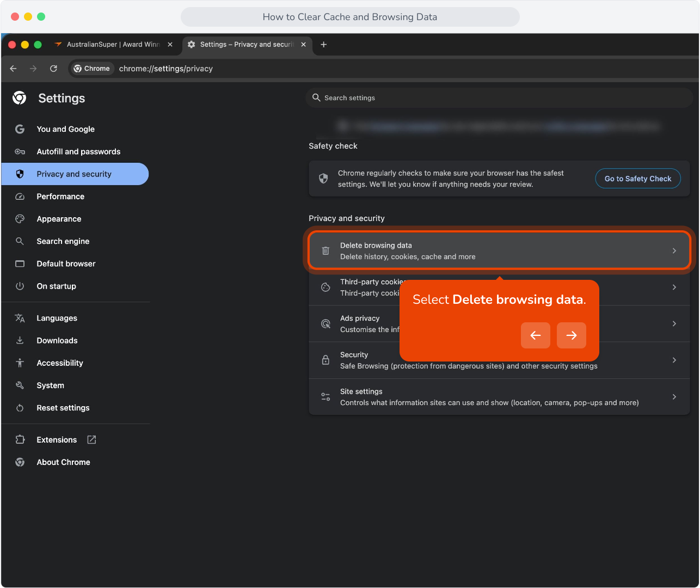Open a new tab with plus icon
This screenshot has height=588, width=700.
[x=324, y=45]
